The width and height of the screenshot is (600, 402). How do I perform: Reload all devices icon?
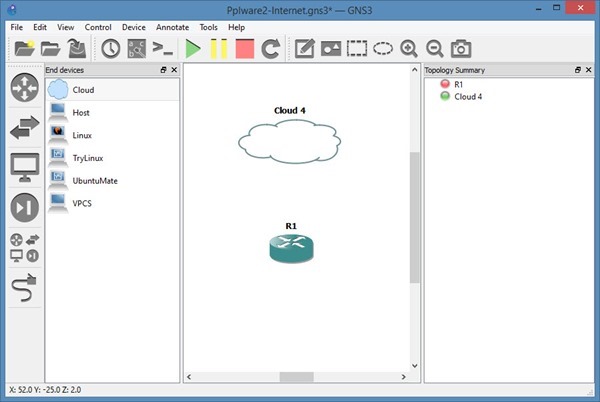point(271,49)
